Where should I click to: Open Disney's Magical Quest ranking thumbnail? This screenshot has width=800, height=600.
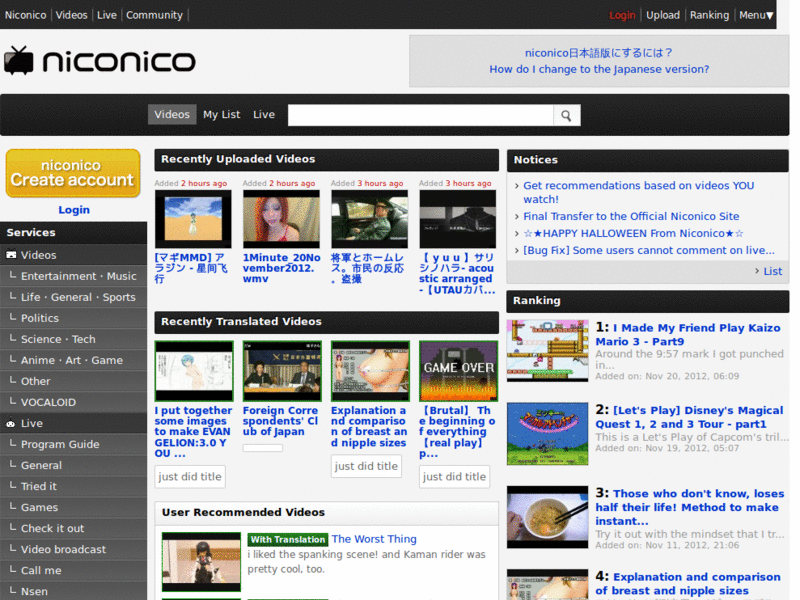tap(547, 434)
